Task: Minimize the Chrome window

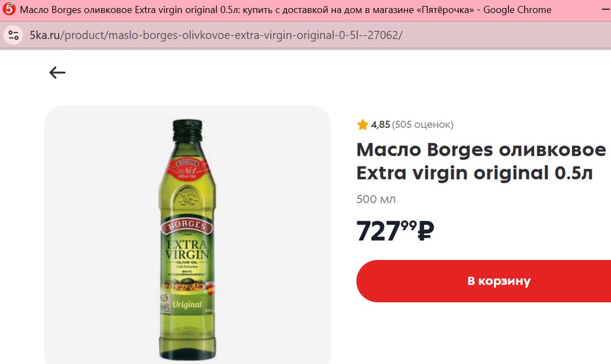Action: (606, 10)
